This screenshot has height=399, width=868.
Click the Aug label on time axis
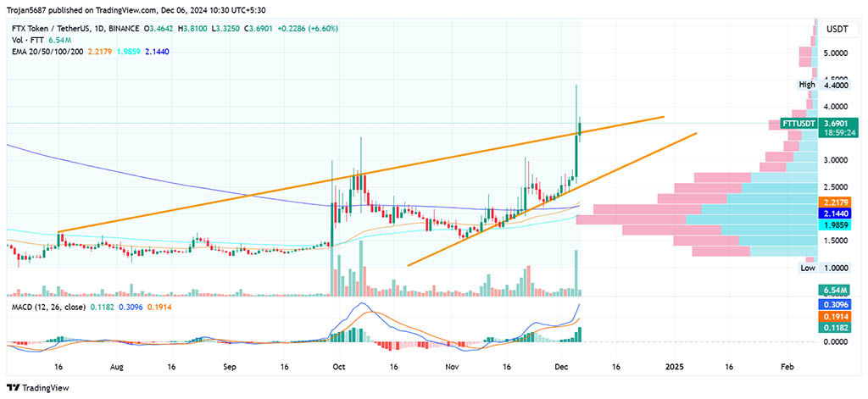(116, 367)
